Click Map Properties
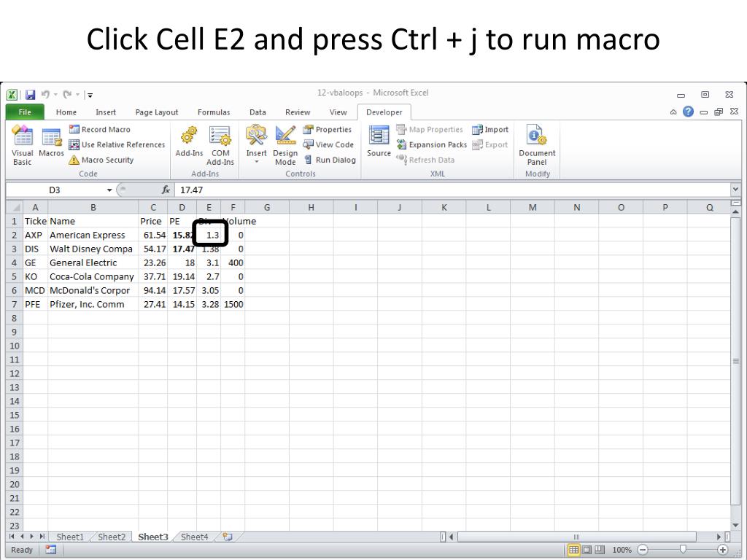The image size is (747, 560). tap(429, 130)
